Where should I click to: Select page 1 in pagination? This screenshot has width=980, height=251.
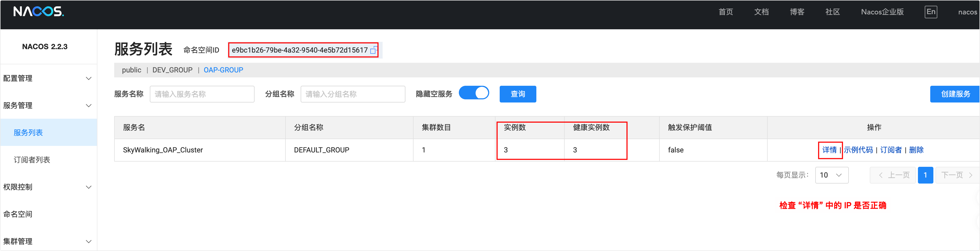point(925,175)
